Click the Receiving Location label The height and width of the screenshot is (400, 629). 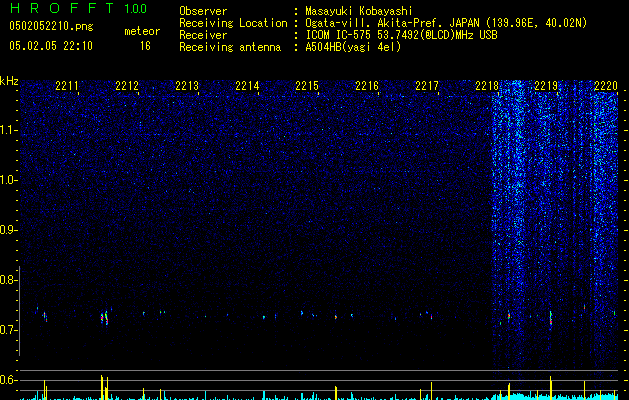coord(233,23)
